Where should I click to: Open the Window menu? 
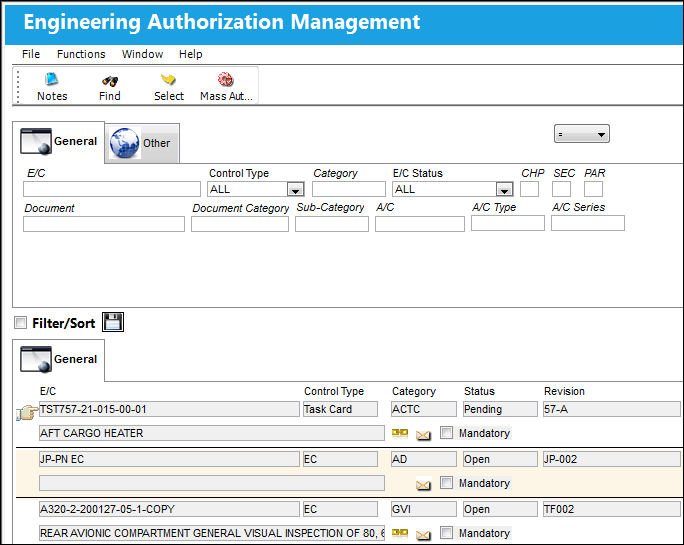tap(142, 54)
